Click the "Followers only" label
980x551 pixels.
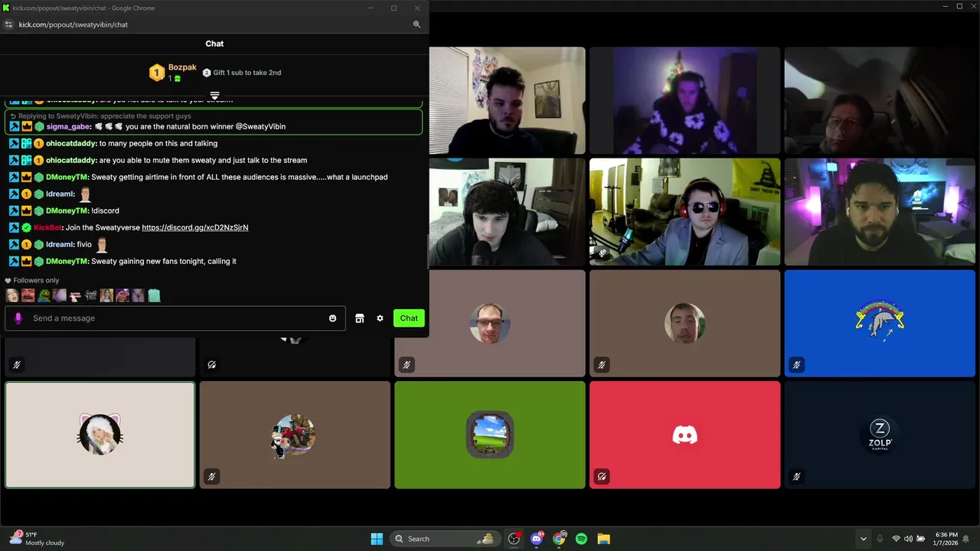(36, 281)
